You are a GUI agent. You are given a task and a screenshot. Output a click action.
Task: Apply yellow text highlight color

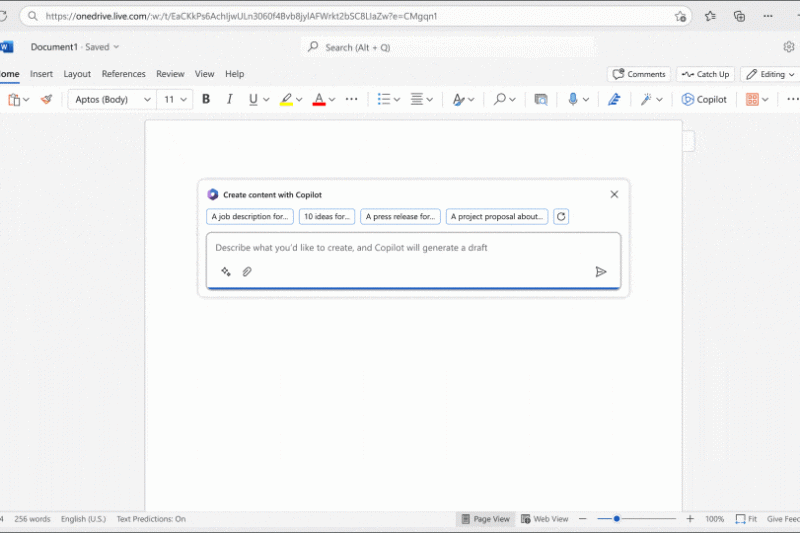pos(286,99)
